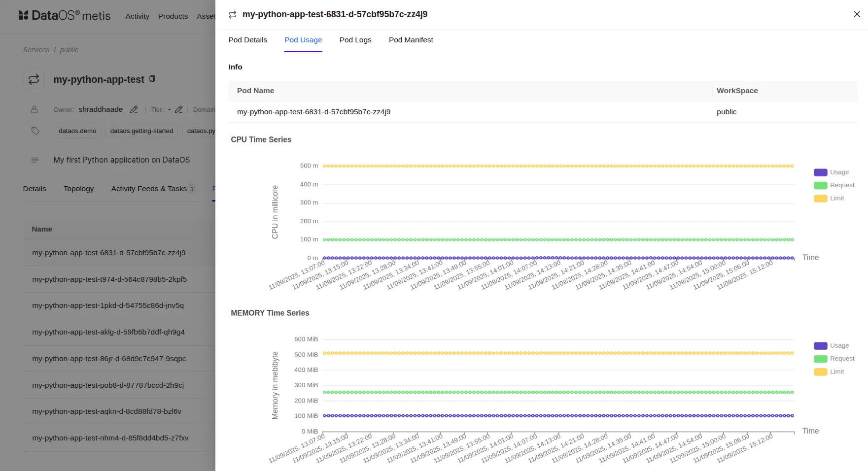Click the Name column header in pod list

(x=42, y=229)
